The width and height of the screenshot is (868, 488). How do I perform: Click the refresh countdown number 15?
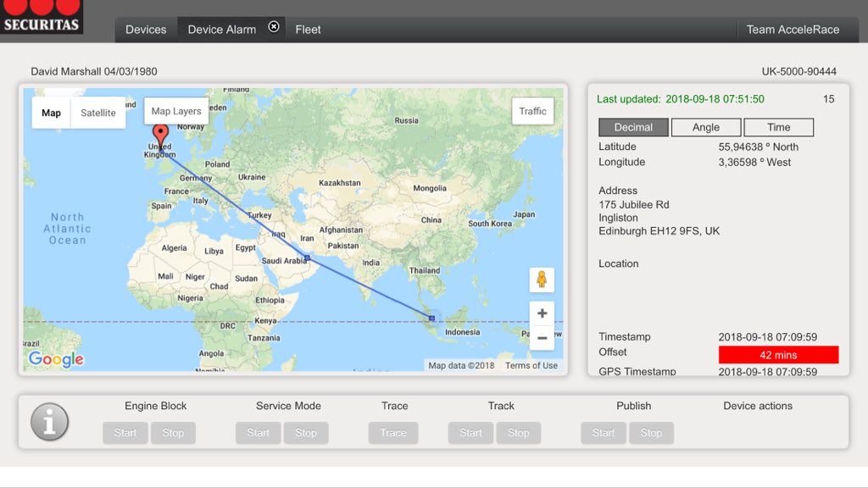coord(828,99)
